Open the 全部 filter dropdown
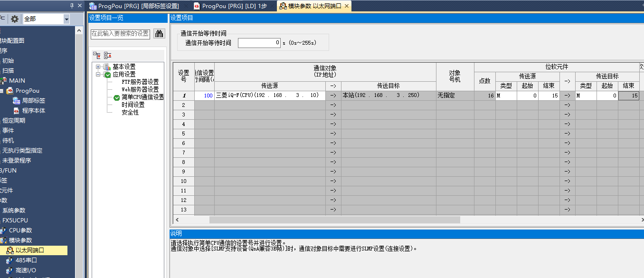Viewport: 644px width, 278px height. point(66,19)
